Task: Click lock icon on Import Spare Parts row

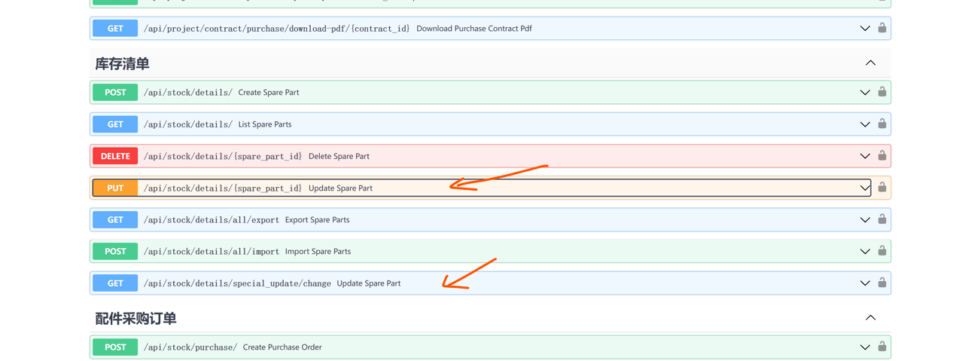Action: [x=881, y=251]
